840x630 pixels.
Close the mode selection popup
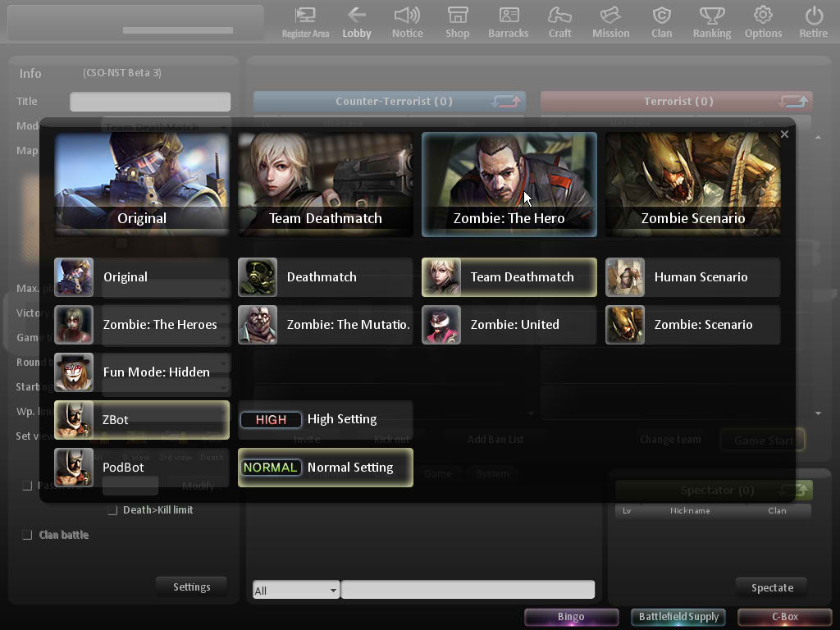click(785, 134)
